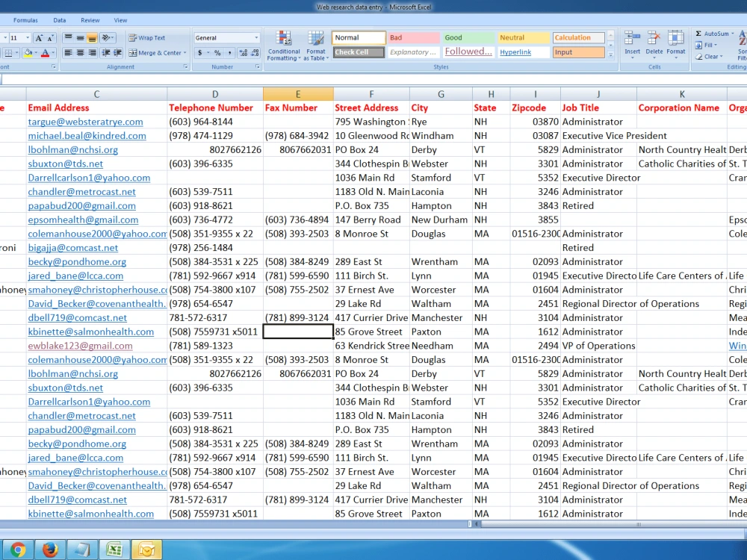Apply Top Align to cells
Image resolution: width=747 pixels, height=560 pixels.
[x=69, y=37]
